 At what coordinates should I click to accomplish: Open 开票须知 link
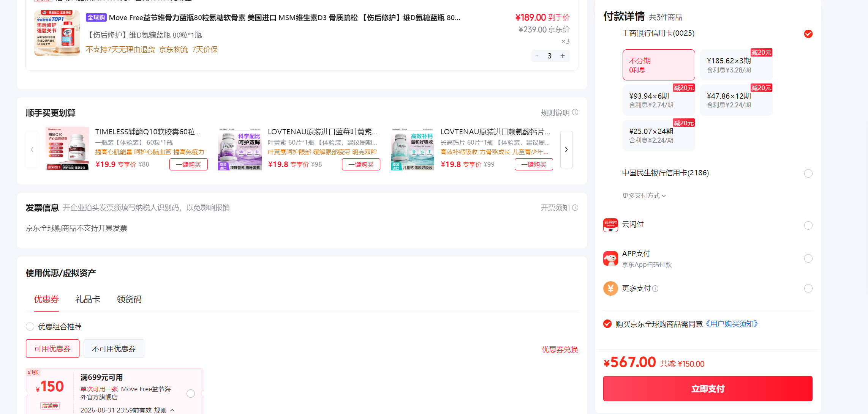pos(555,208)
